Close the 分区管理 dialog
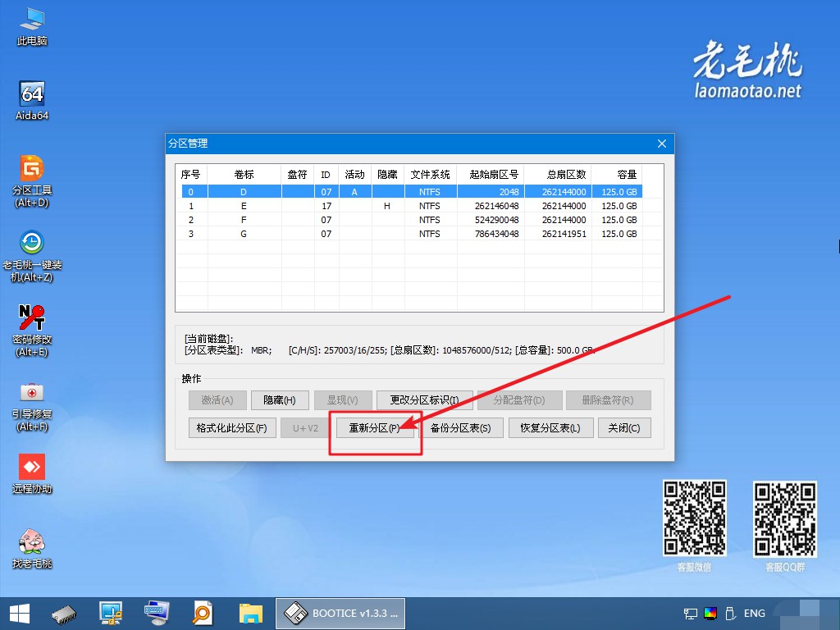The width and height of the screenshot is (840, 630). tap(662, 144)
